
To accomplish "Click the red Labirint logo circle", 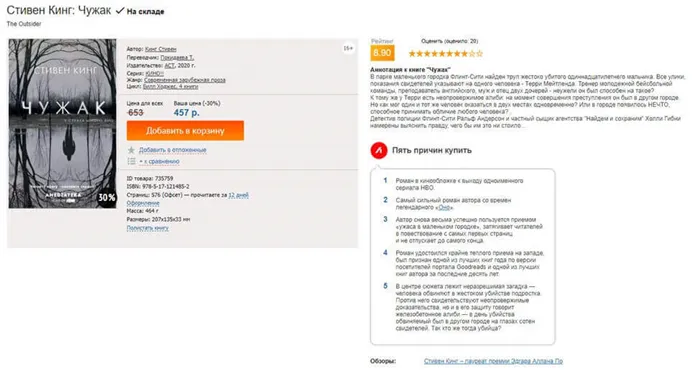I will point(379,150).
